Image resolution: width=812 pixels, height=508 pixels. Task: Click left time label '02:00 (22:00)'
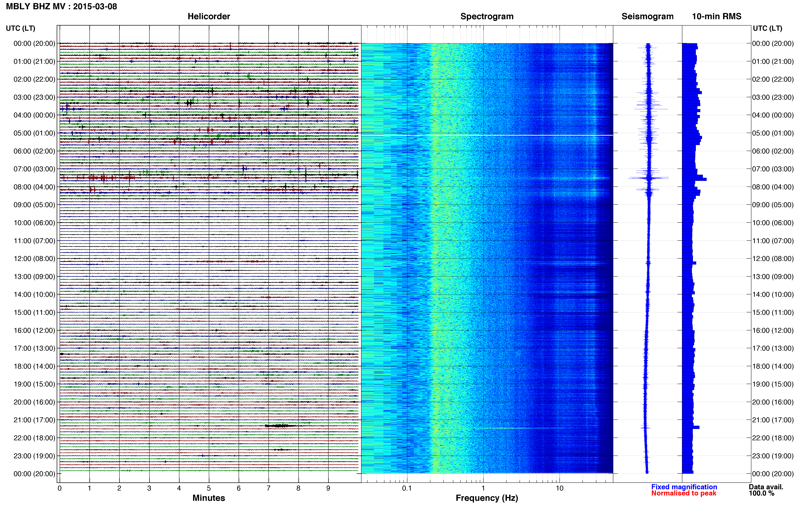coord(34,79)
